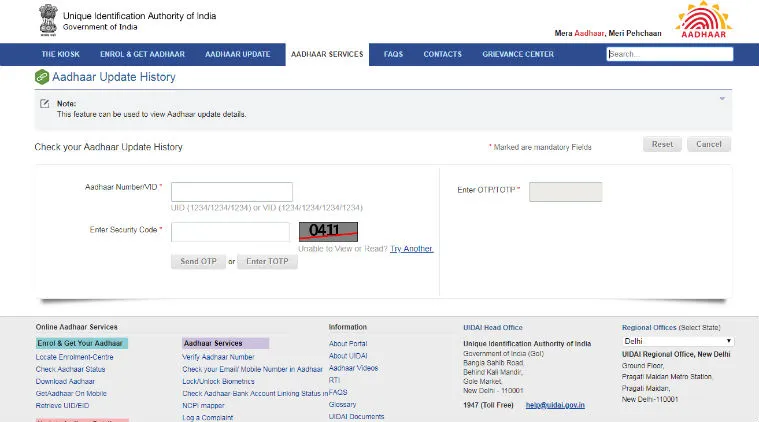
Task: Open Locate Enrolment-Centre link
Action: (75, 357)
